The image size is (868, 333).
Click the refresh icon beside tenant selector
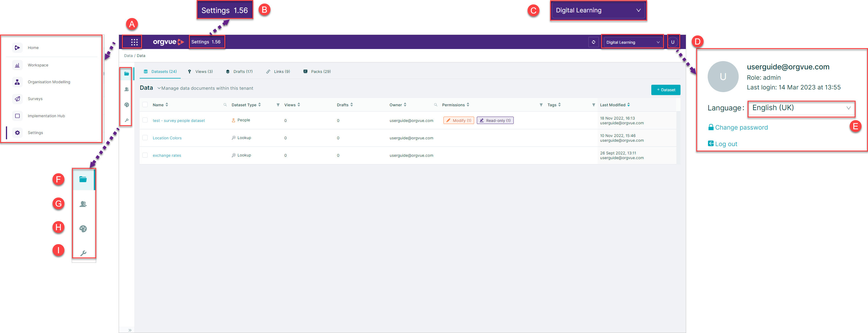pos(593,42)
